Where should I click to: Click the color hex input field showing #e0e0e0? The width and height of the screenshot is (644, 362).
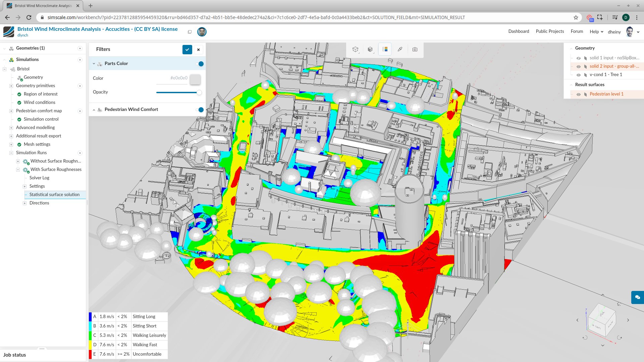click(x=179, y=78)
